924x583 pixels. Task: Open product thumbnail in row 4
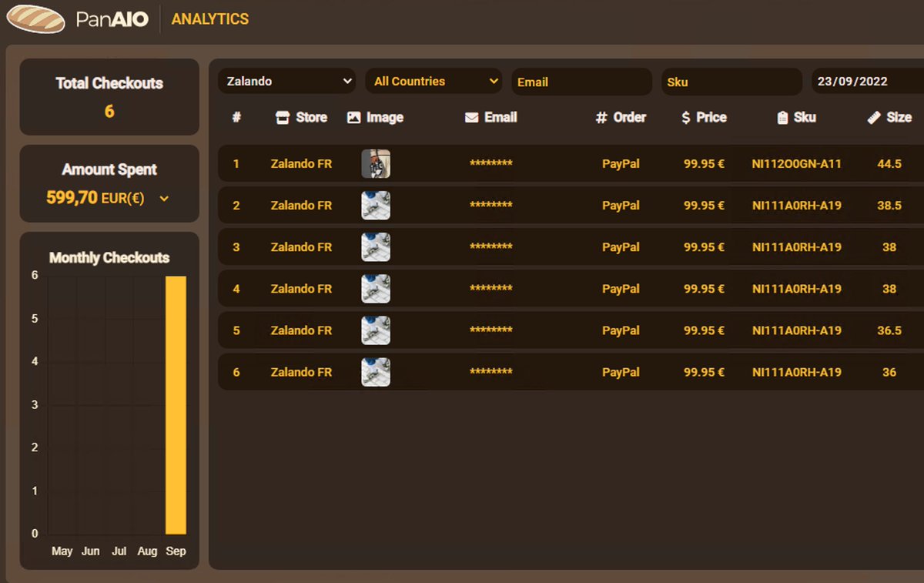coord(376,289)
